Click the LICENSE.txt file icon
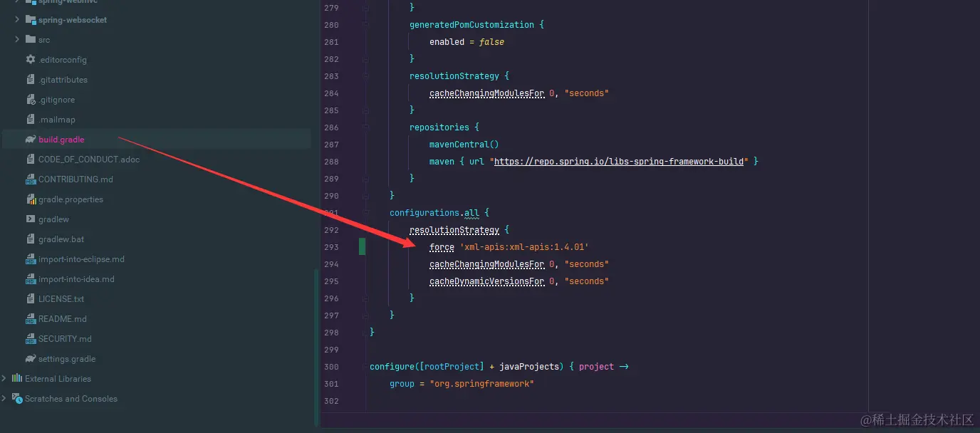 (x=31, y=299)
